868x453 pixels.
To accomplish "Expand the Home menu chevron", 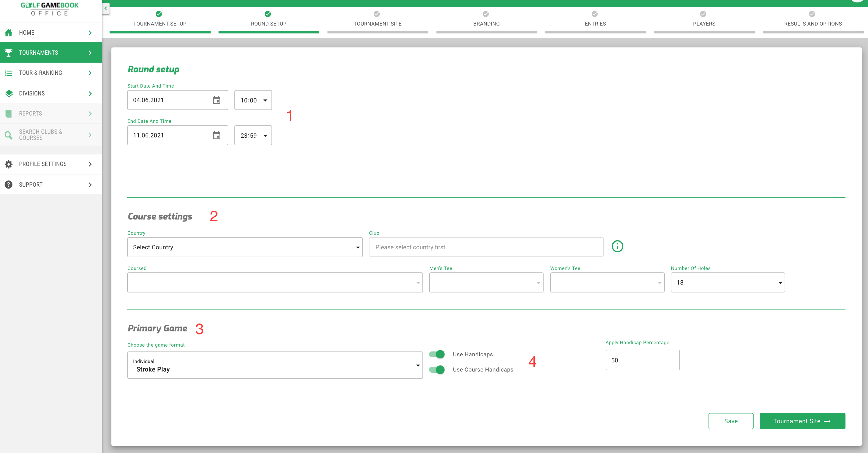I will [x=90, y=33].
